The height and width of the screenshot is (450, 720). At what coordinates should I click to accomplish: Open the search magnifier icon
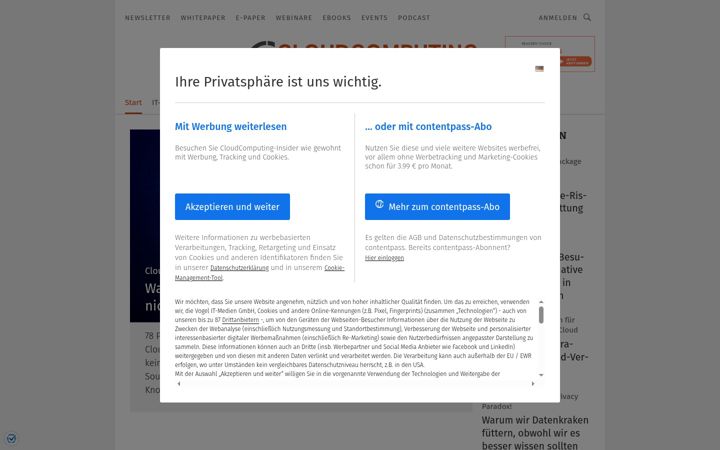click(x=587, y=17)
